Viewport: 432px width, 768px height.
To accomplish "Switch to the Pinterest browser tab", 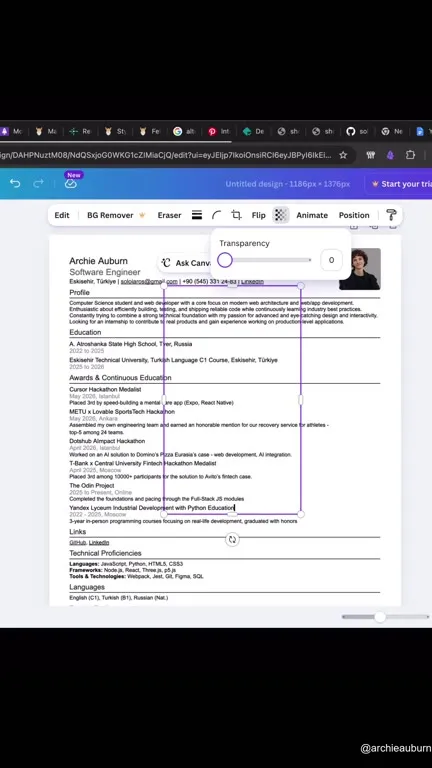I will coord(218,131).
